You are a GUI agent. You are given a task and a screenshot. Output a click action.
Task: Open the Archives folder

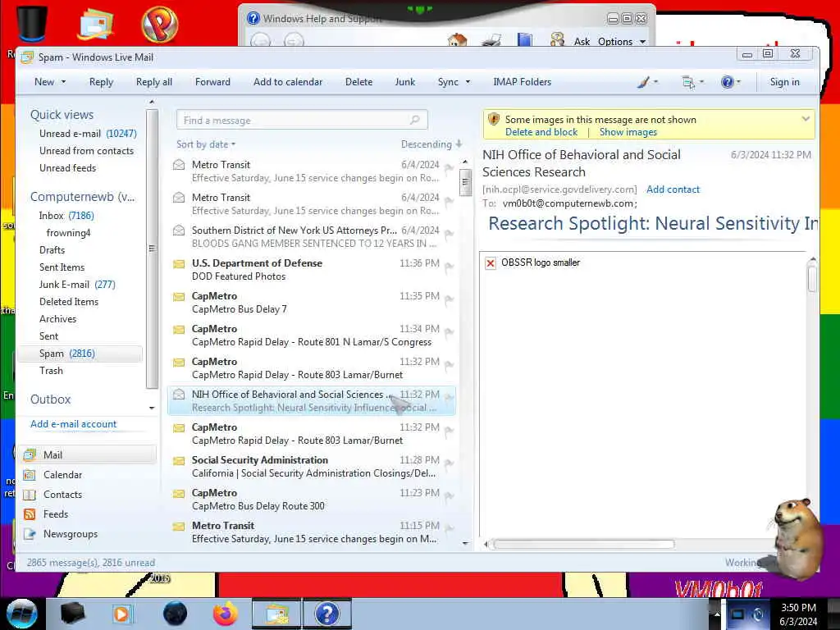click(58, 319)
